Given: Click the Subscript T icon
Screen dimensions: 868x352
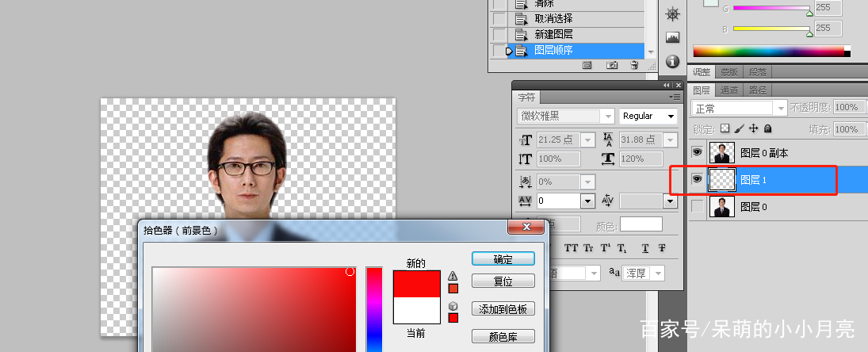Looking at the screenshot, I should [x=621, y=248].
